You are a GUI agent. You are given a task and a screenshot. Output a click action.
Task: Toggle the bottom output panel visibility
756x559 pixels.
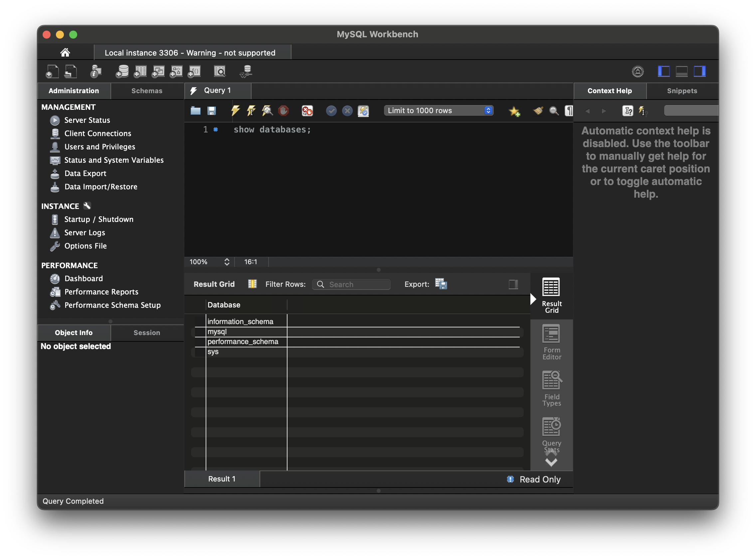click(681, 72)
